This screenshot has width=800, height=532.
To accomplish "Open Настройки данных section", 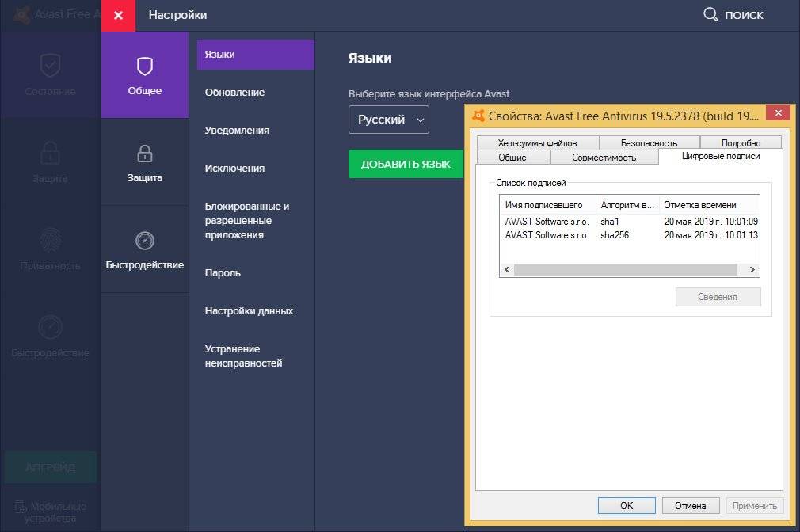I will 249,310.
